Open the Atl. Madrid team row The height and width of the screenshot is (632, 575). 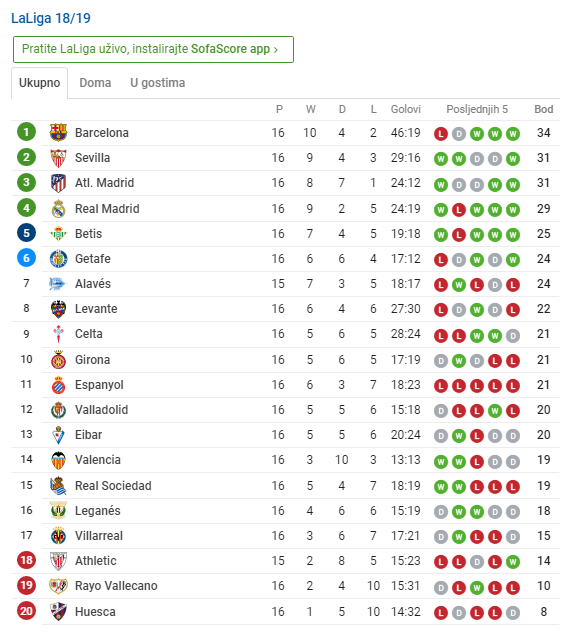285,183
